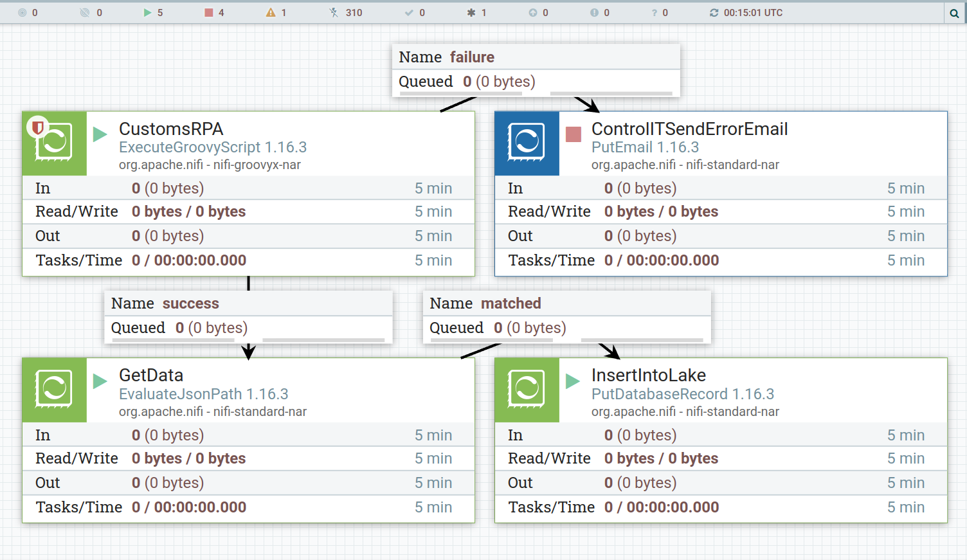Click the invalid components warning icon
The height and width of the screenshot is (560, 967).
(x=269, y=12)
